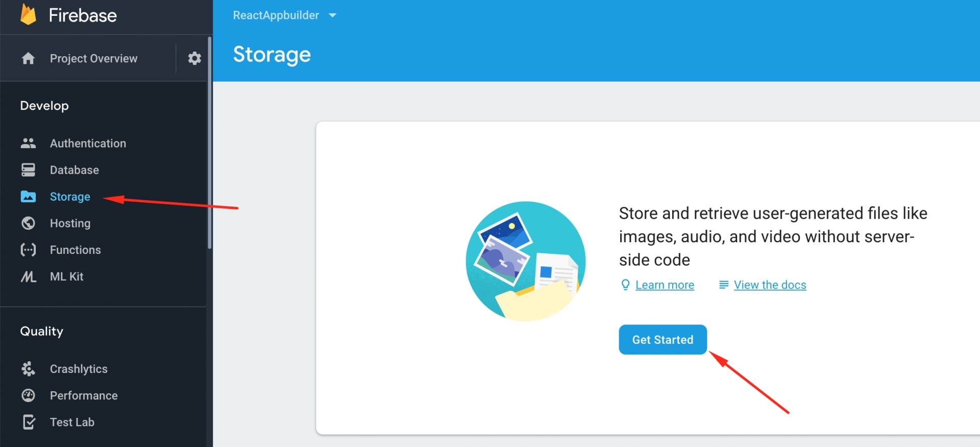Screen dimensions: 980x447
Task: Go to Functions in Develop section
Action: [75, 250]
